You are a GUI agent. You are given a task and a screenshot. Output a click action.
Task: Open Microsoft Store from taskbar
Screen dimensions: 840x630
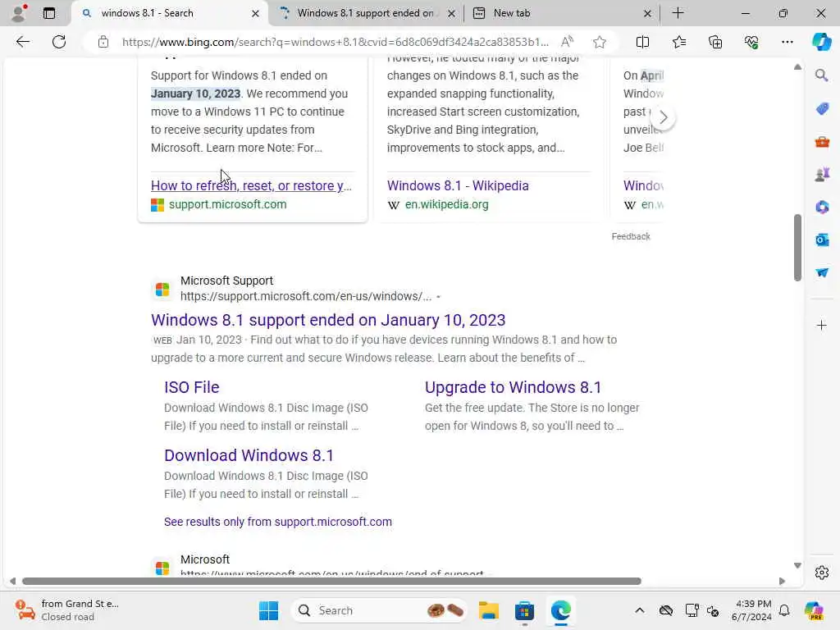coord(524,610)
